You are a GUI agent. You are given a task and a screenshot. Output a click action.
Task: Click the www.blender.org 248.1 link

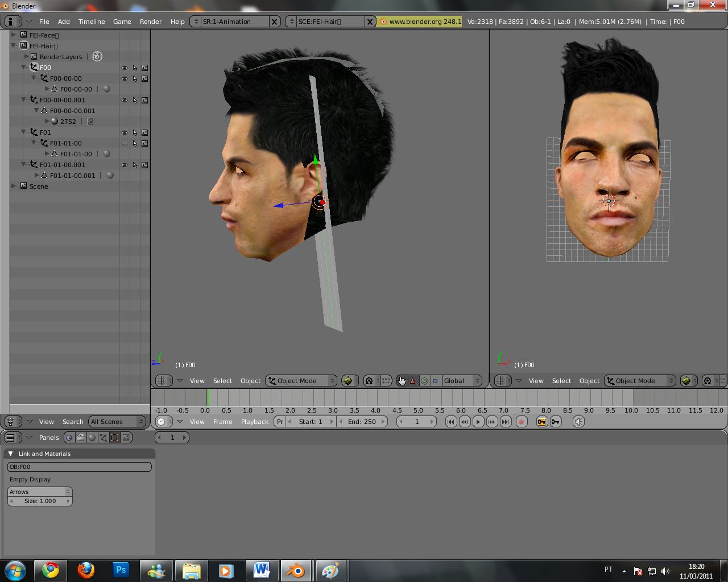(424, 22)
